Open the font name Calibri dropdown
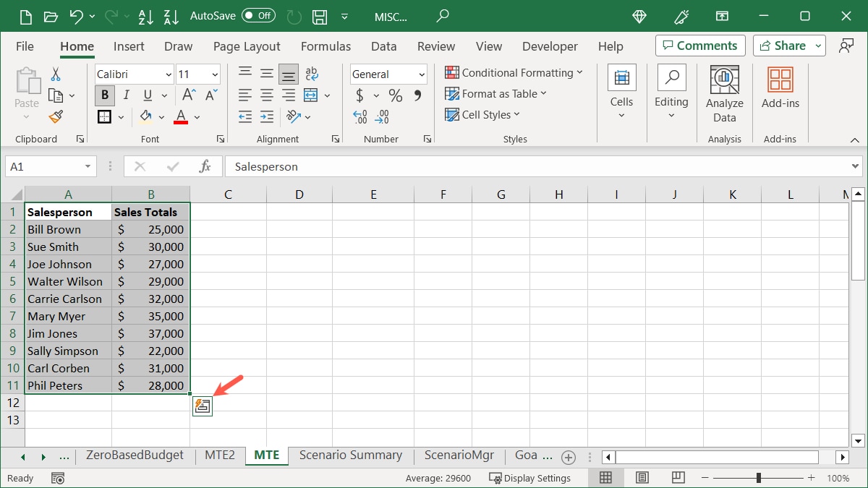Image resolution: width=868 pixels, height=488 pixels. [x=169, y=74]
